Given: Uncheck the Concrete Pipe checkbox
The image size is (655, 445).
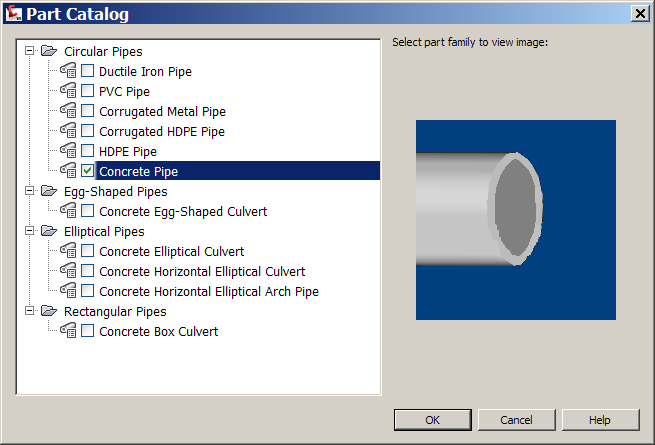Looking at the screenshot, I should coord(88,171).
